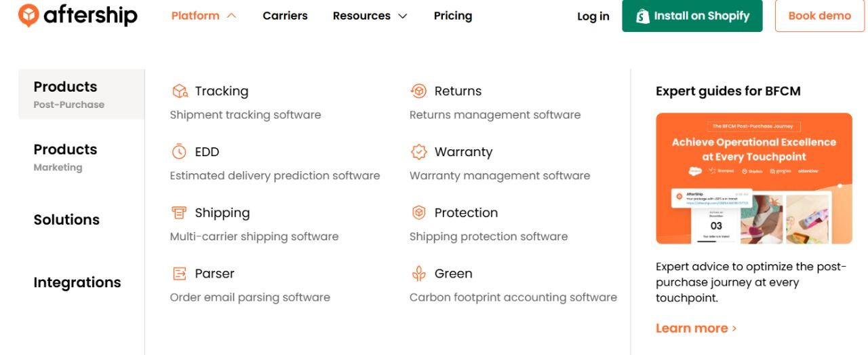Open the Carriers menu item
Image resolution: width=868 pixels, height=355 pixels.
(x=285, y=16)
